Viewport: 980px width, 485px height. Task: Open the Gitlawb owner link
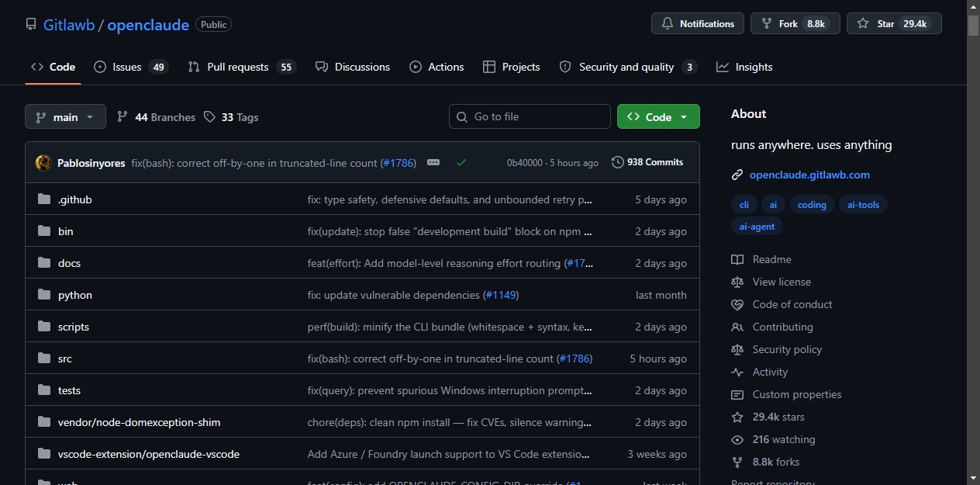(x=69, y=25)
